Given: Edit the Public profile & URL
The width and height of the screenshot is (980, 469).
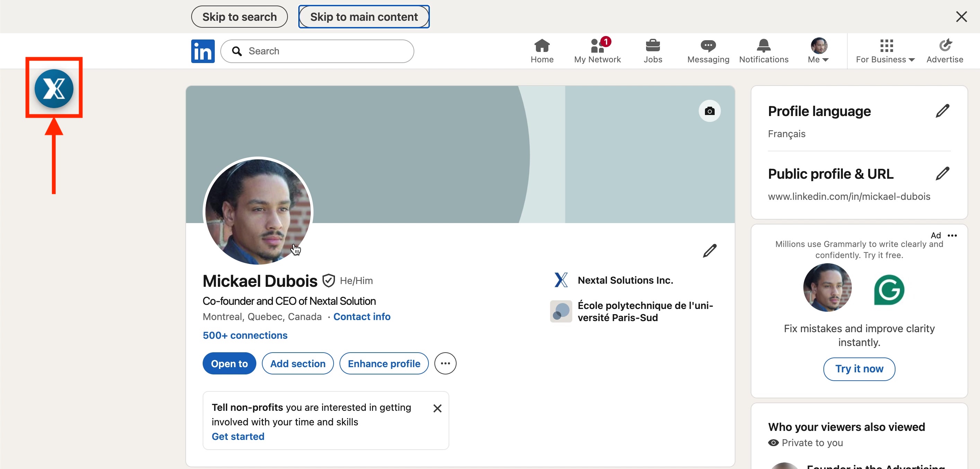Looking at the screenshot, I should [943, 174].
